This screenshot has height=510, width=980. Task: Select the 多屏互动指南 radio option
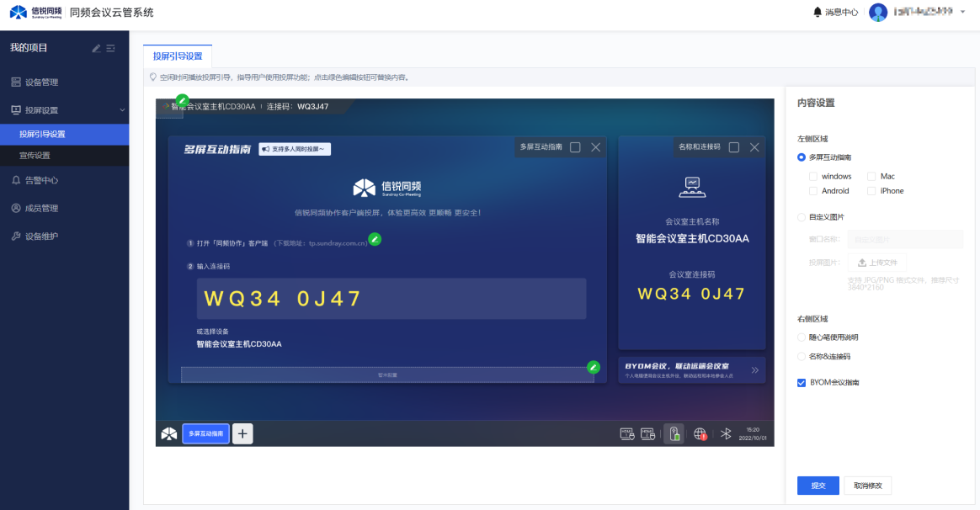pyautogui.click(x=802, y=157)
